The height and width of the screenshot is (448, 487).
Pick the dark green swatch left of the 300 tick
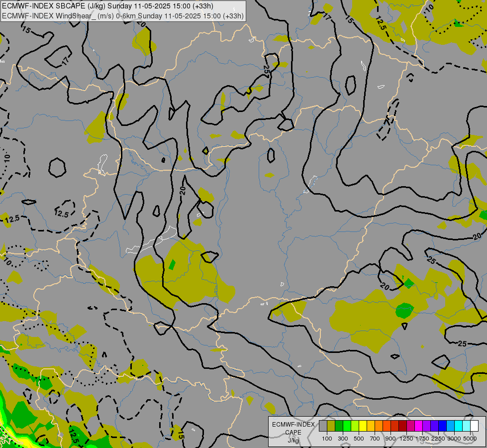click(x=339, y=426)
